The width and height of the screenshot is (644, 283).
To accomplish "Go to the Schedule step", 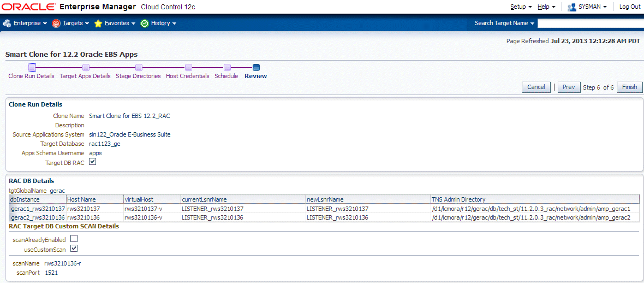I will tap(226, 76).
